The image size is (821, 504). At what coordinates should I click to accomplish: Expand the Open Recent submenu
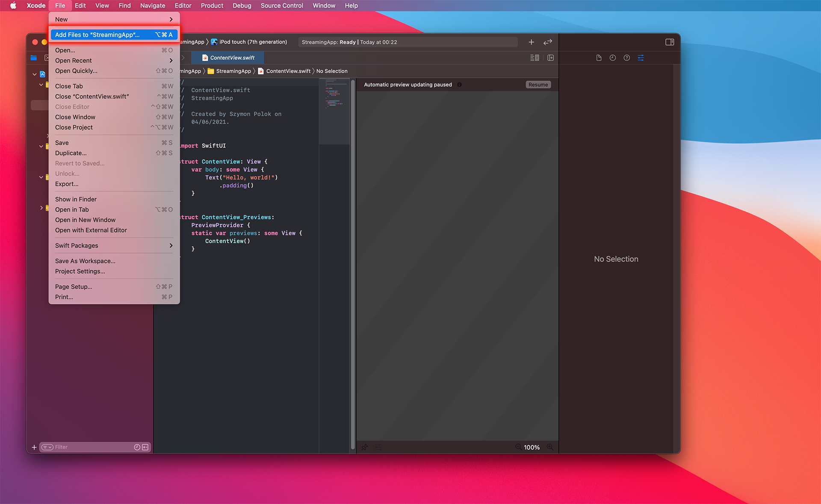click(114, 60)
